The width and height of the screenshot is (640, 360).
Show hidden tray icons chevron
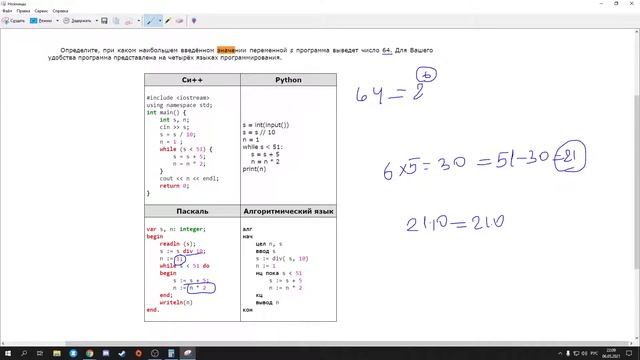[x=560, y=353]
